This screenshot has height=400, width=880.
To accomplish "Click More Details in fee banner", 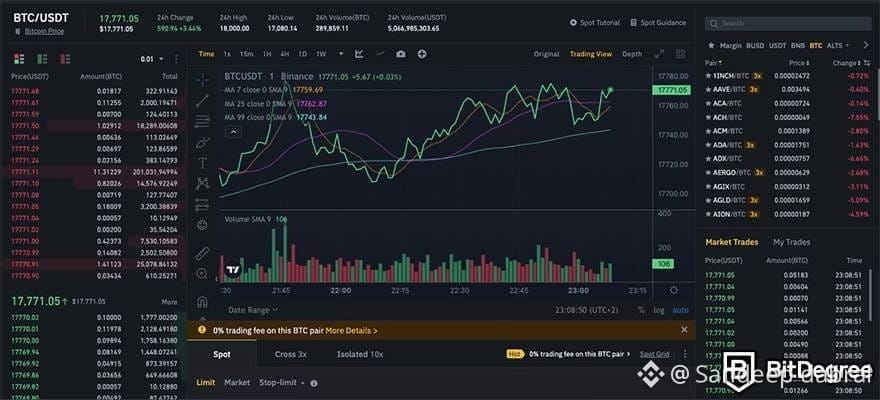I will [x=351, y=330].
